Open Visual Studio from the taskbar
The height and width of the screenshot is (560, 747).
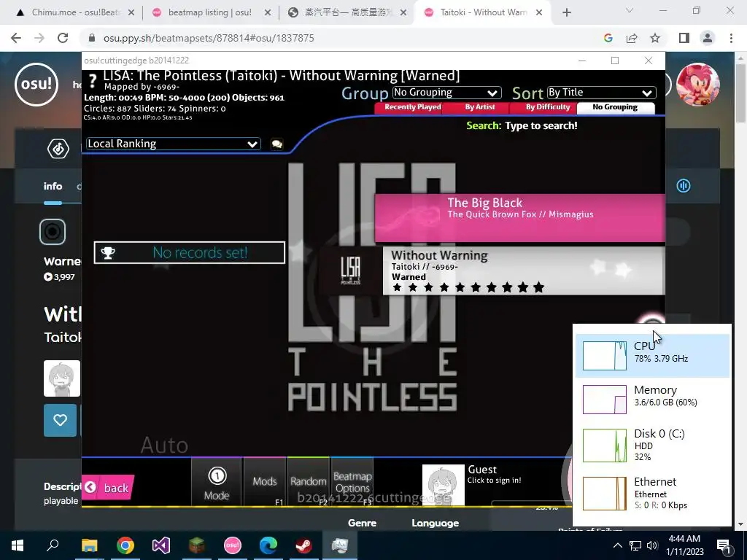click(161, 545)
